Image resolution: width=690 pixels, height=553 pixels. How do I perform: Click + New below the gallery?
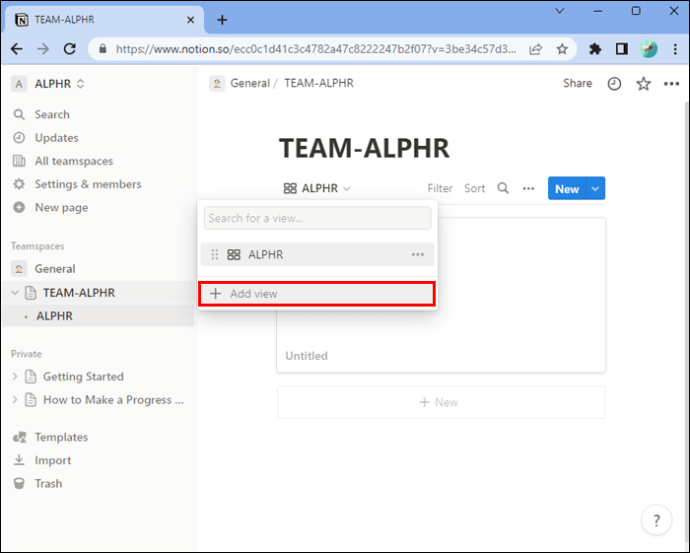441,402
